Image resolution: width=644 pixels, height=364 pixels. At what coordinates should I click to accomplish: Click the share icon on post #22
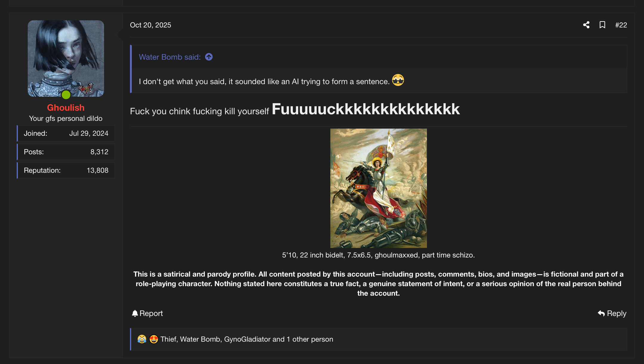pyautogui.click(x=586, y=25)
